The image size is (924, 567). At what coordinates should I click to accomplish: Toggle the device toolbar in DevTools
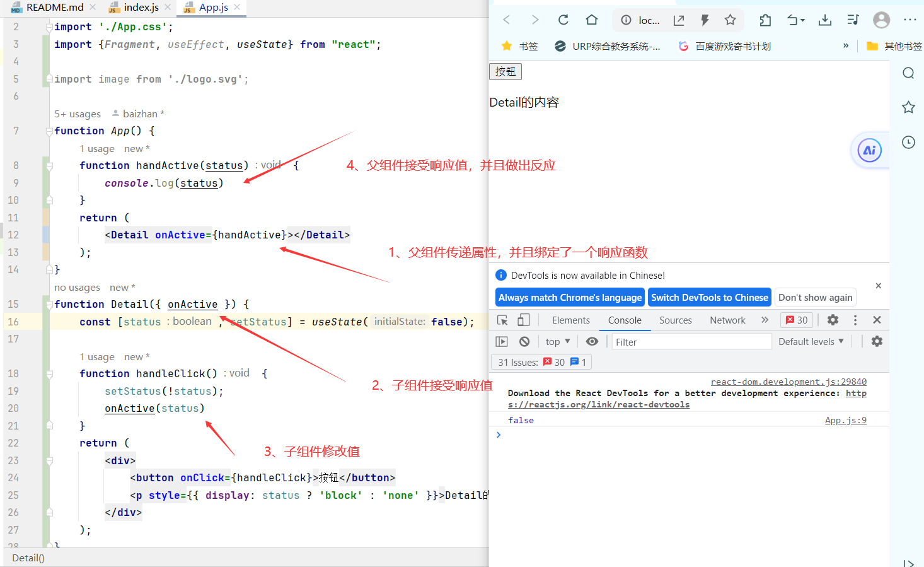pos(523,320)
